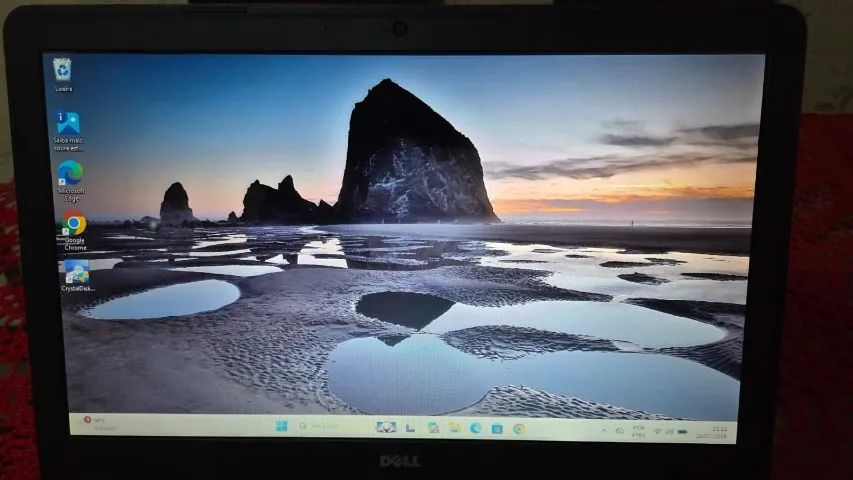Launch Microsoft Edge from the desktop
This screenshot has height=480, width=853.
click(71, 181)
